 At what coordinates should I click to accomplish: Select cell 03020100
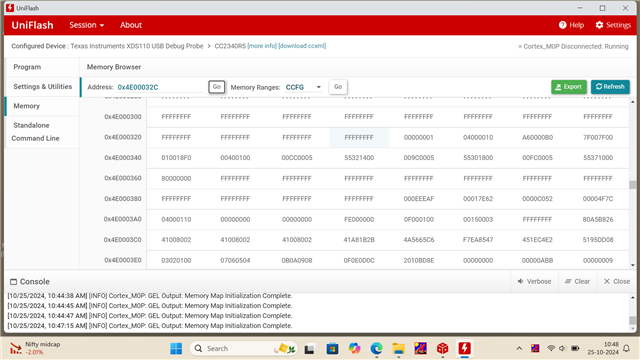[x=176, y=260]
